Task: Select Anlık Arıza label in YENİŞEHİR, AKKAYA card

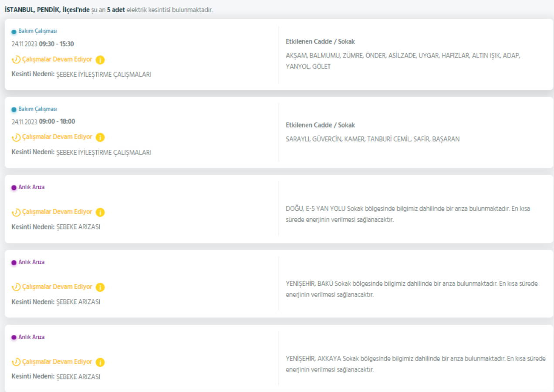Action: pyautogui.click(x=31, y=337)
